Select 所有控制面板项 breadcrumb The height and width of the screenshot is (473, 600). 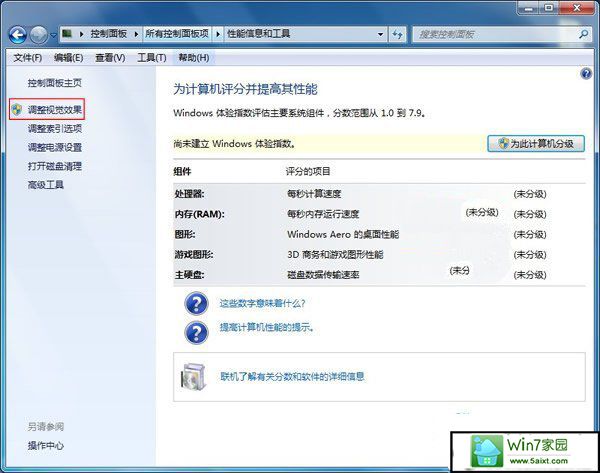point(177,34)
